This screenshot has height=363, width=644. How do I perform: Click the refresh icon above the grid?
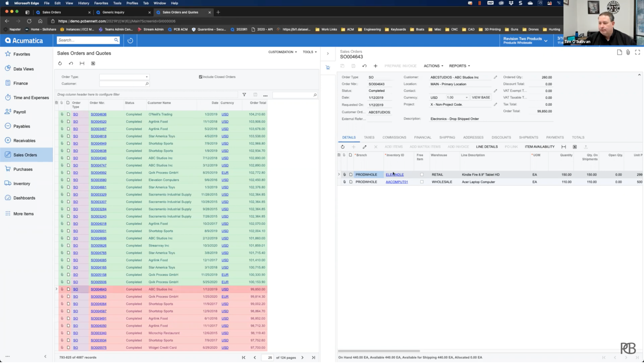pos(60,63)
